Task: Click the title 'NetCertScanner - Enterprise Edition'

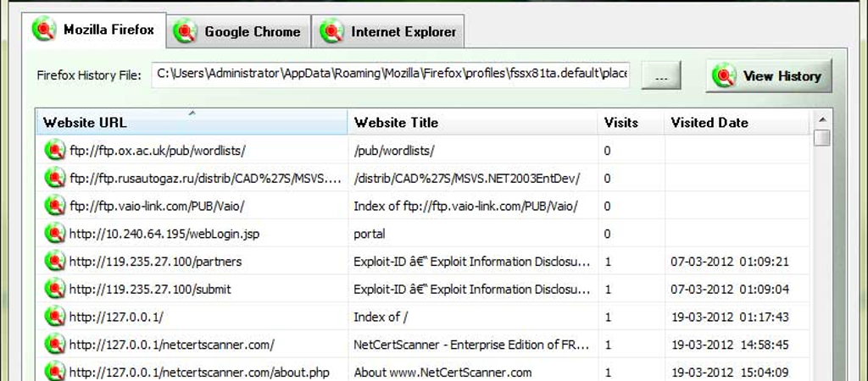Action: (x=472, y=345)
